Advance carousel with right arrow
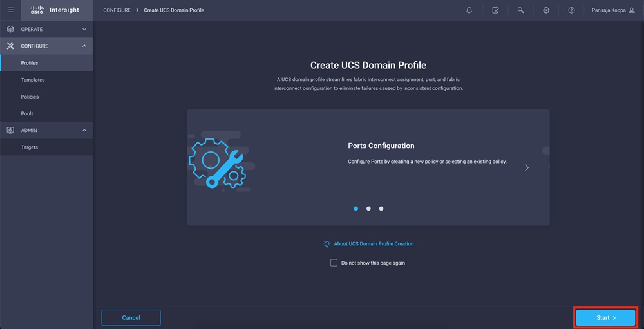The width and height of the screenshot is (644, 329). tap(527, 167)
